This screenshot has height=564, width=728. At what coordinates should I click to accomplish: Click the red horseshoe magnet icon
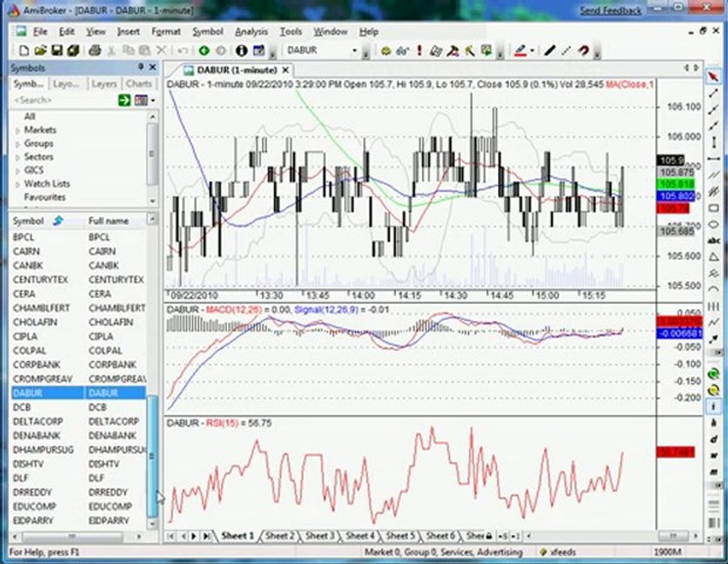click(x=583, y=50)
